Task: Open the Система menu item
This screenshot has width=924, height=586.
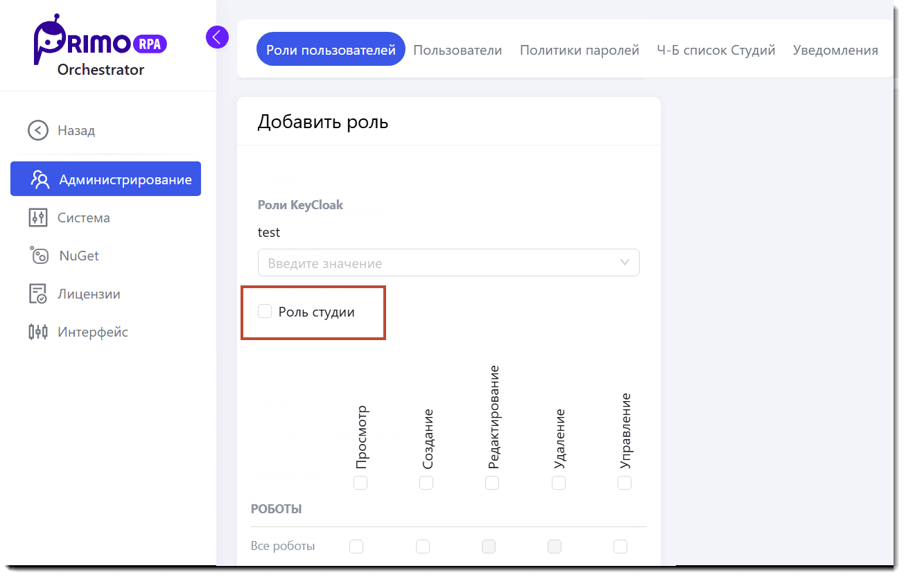Action: point(83,217)
